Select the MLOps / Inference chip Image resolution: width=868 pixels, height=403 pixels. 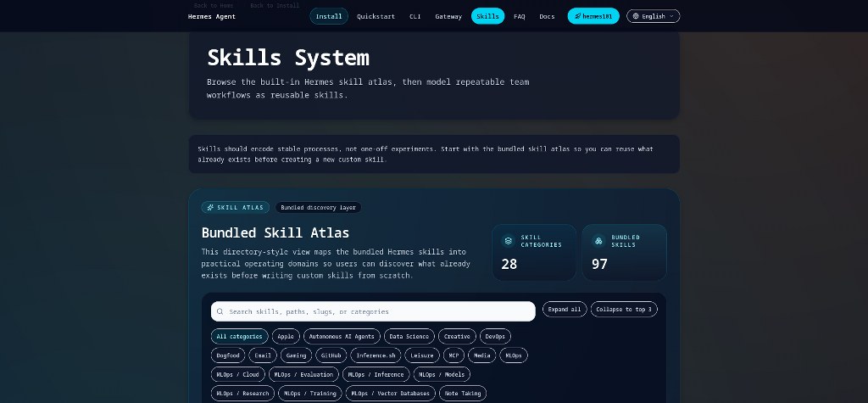coord(376,374)
